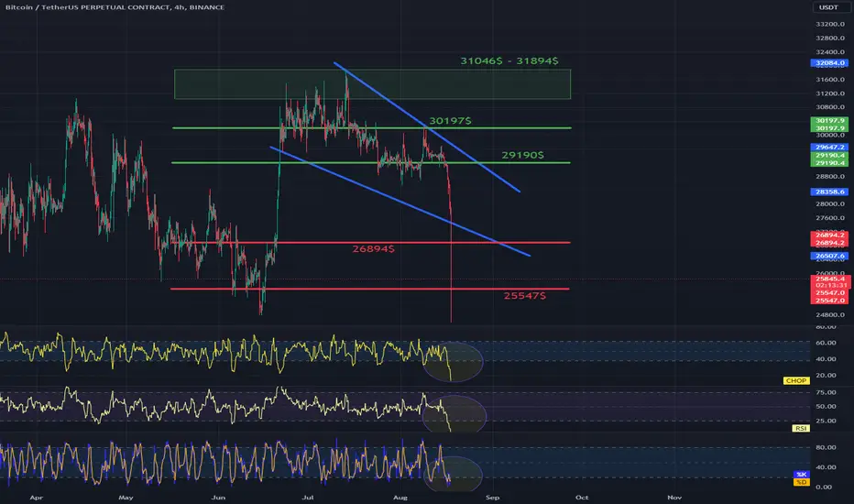The width and height of the screenshot is (854, 504).
Task: Click the 60.00 level on CHOP scale
Action: coord(827,344)
